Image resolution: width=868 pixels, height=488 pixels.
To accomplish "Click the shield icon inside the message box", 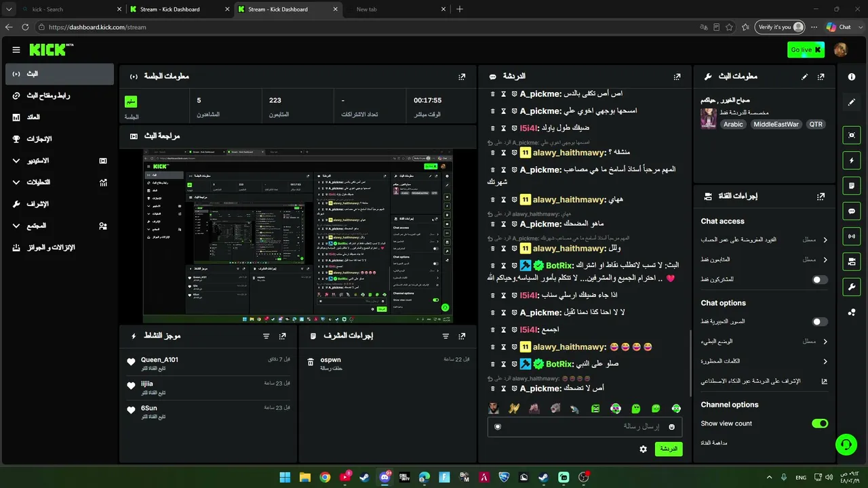I will coord(498,426).
